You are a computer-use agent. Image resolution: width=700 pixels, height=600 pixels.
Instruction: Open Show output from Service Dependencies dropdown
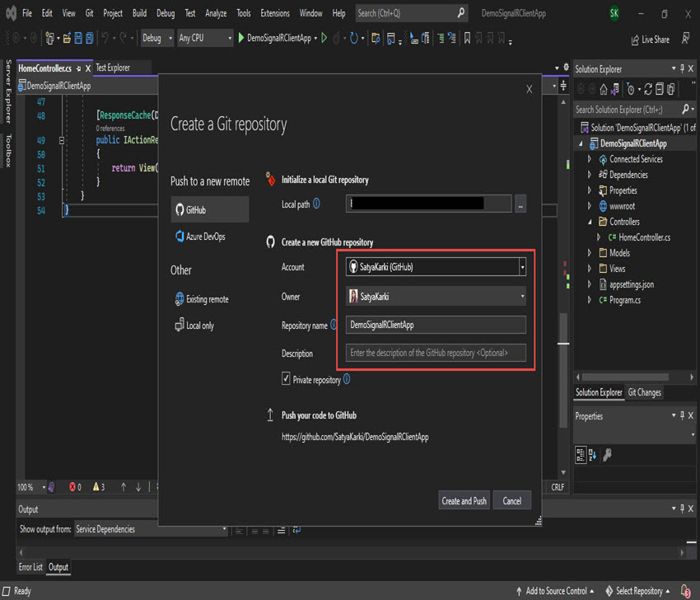(x=151, y=529)
